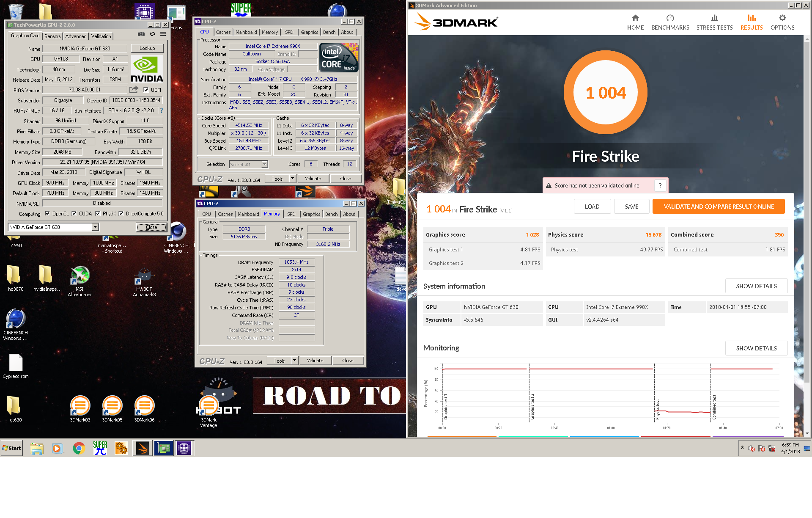
Task: Open Mainboard tab in top CPU-Z window
Action: tap(246, 32)
